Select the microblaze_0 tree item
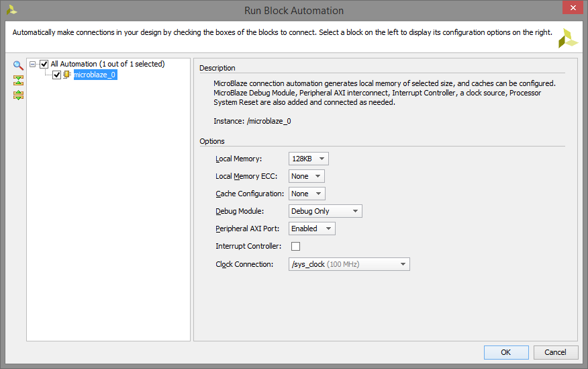This screenshot has height=369, width=588. point(95,75)
